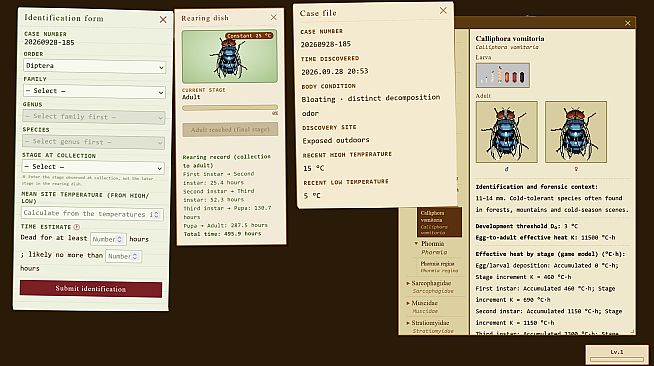Click the 'Dead for at least' hours field
The width and height of the screenshot is (654, 366).
(108, 239)
